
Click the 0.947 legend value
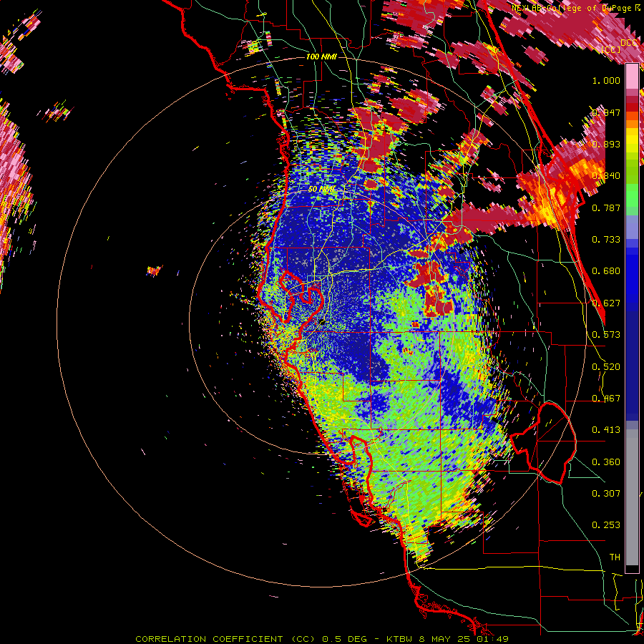point(606,112)
